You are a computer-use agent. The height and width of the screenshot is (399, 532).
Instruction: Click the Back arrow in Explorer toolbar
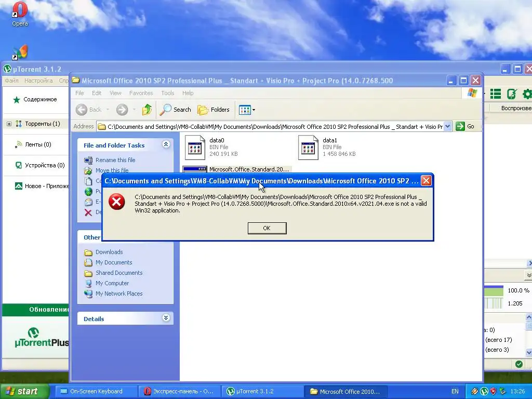point(82,110)
